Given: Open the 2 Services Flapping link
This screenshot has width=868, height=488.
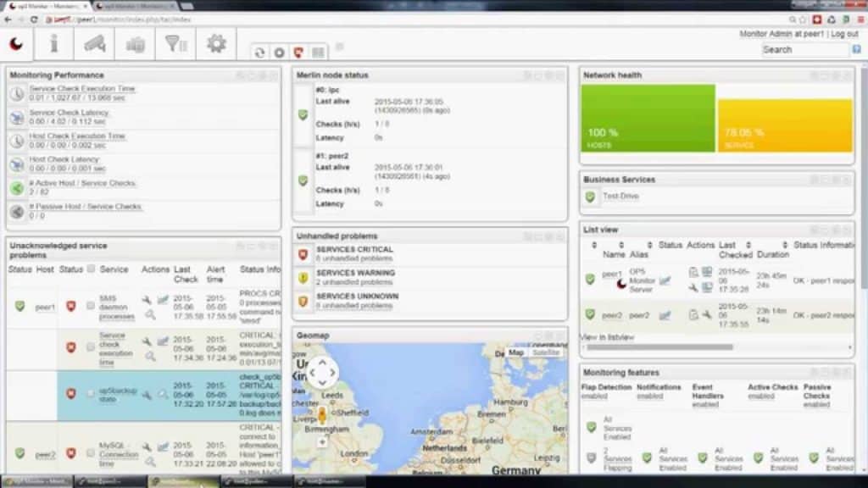Looking at the screenshot, I should tap(618, 459).
